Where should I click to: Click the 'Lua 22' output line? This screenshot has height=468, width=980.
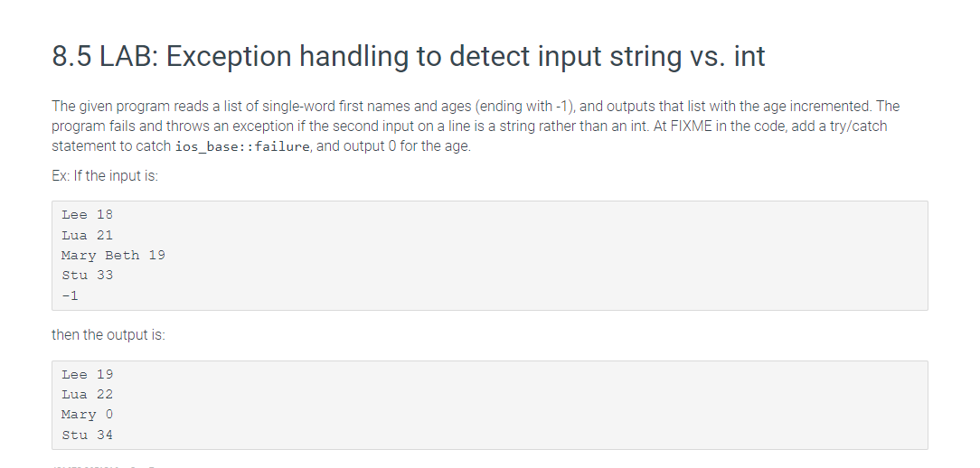pyautogui.click(x=87, y=395)
